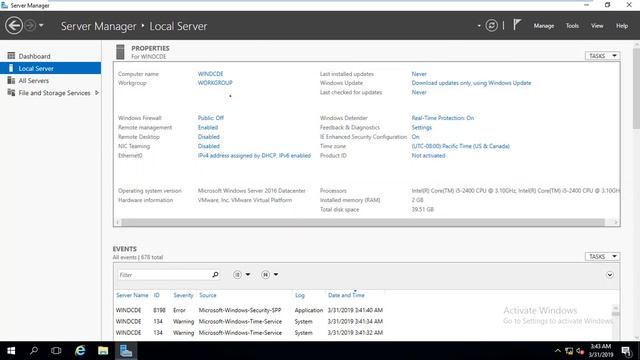The width and height of the screenshot is (640, 360).
Task: Click Download updates only Windows Update link
Action: (x=471, y=83)
